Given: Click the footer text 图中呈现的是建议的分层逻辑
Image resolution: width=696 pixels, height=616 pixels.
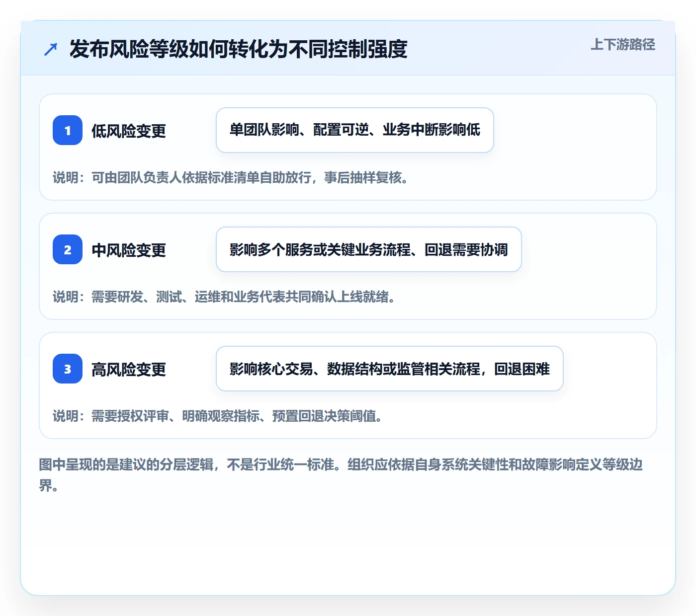Looking at the screenshot, I should tap(341, 475).
